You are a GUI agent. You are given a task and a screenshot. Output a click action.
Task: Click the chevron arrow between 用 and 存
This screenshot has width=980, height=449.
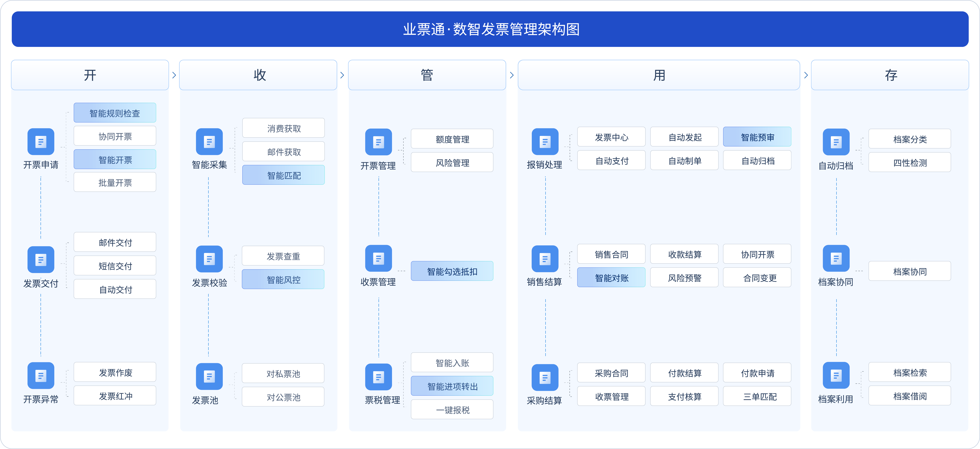pyautogui.click(x=806, y=75)
